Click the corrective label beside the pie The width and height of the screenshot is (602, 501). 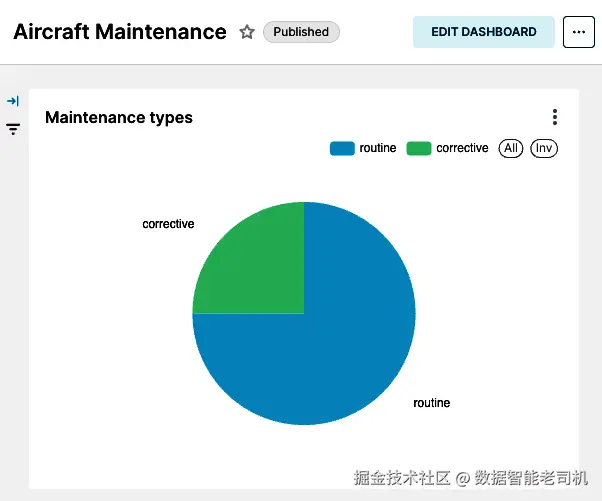168,224
